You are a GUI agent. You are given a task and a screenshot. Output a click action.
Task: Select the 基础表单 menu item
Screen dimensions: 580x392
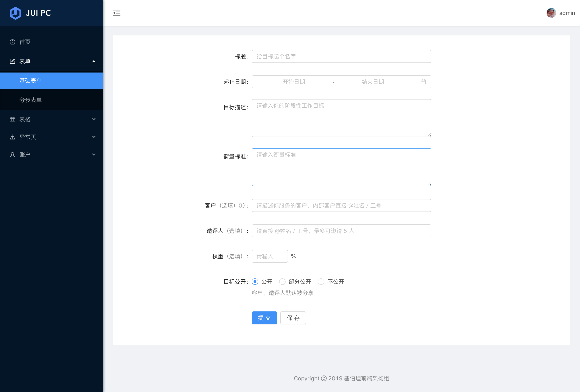click(51, 81)
